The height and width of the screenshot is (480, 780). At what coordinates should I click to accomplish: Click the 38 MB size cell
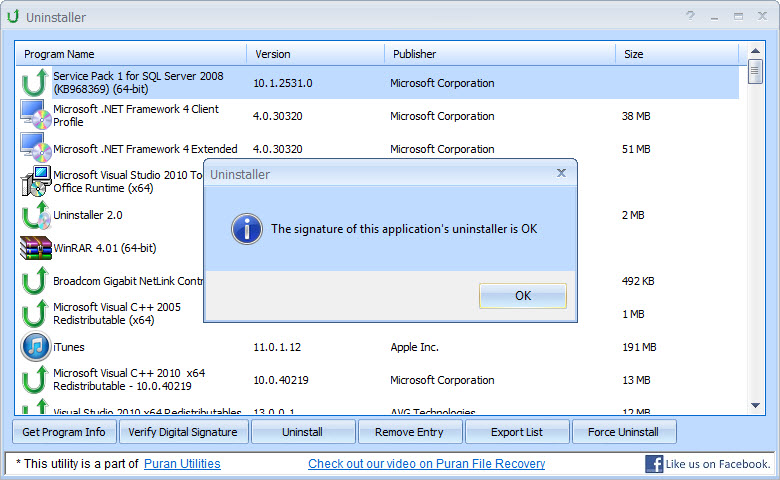click(x=636, y=116)
